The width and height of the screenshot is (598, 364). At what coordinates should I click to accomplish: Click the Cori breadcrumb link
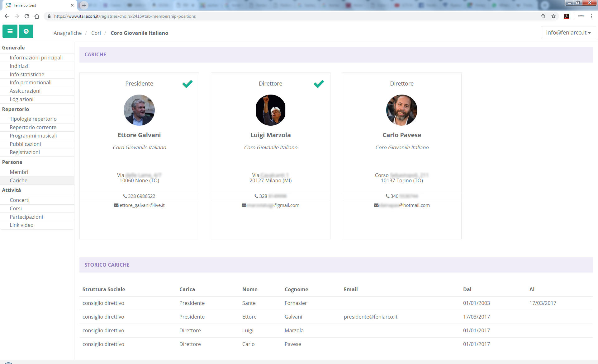(x=96, y=33)
